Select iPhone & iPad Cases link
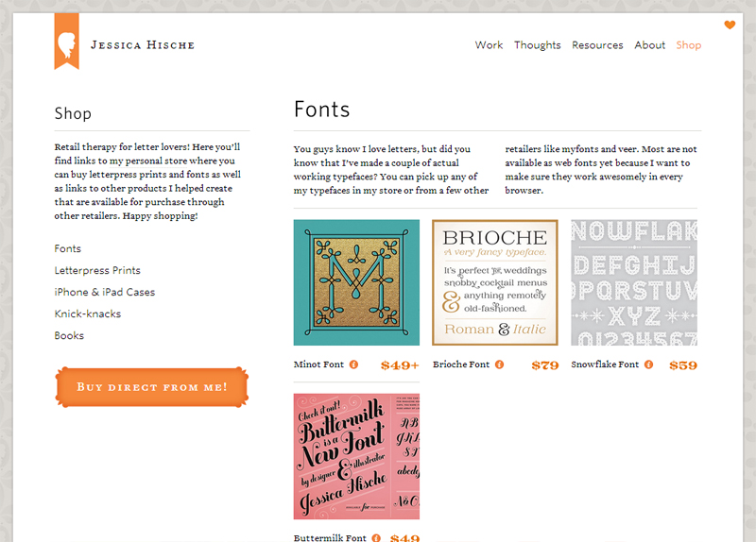756x542 pixels. (x=105, y=293)
